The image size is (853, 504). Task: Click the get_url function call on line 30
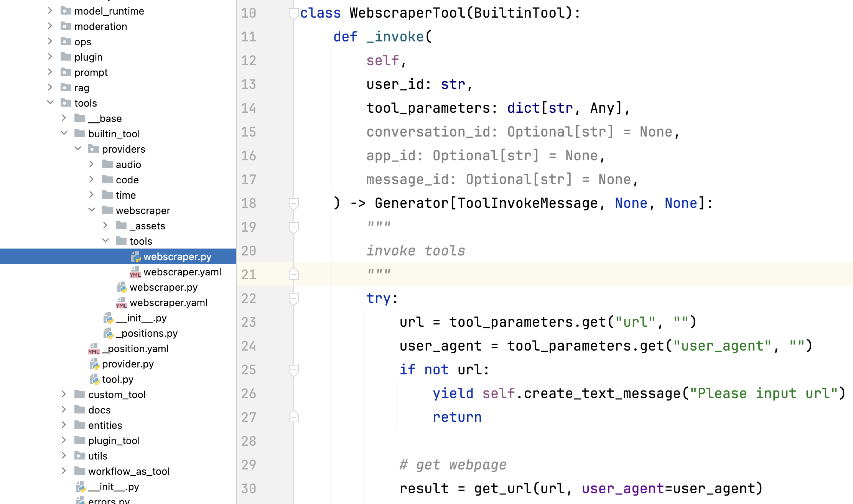[x=503, y=489]
